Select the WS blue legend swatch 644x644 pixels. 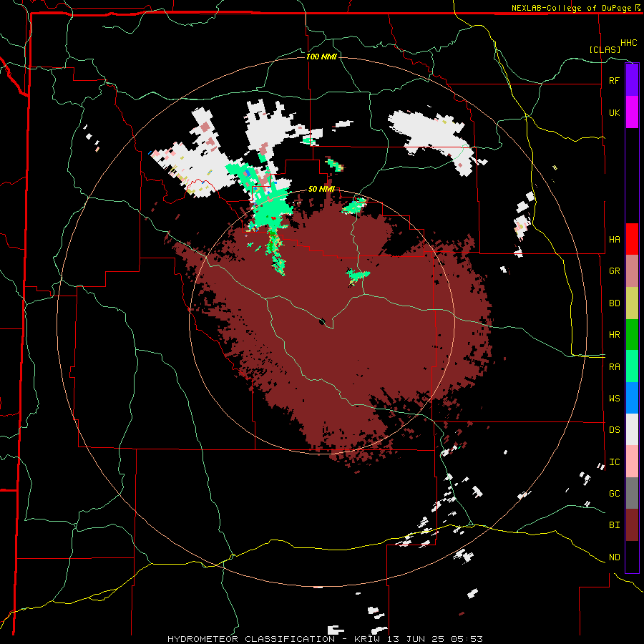point(632,398)
